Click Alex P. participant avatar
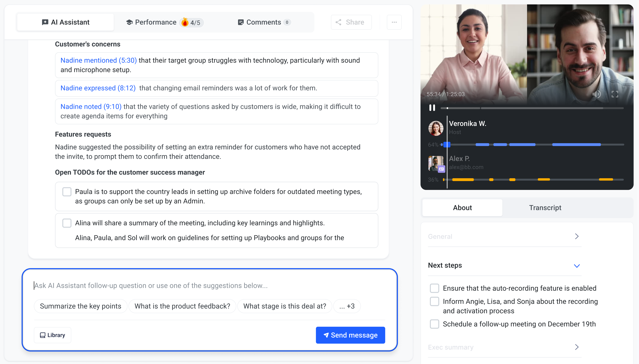The height and width of the screenshot is (364, 639). point(436,163)
